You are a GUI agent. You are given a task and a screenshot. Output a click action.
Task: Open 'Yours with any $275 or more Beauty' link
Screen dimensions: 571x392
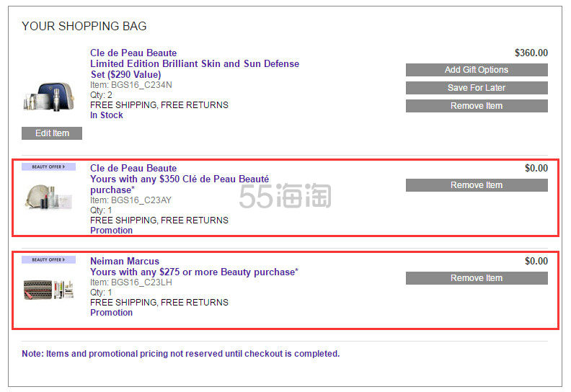pyautogui.click(x=194, y=272)
